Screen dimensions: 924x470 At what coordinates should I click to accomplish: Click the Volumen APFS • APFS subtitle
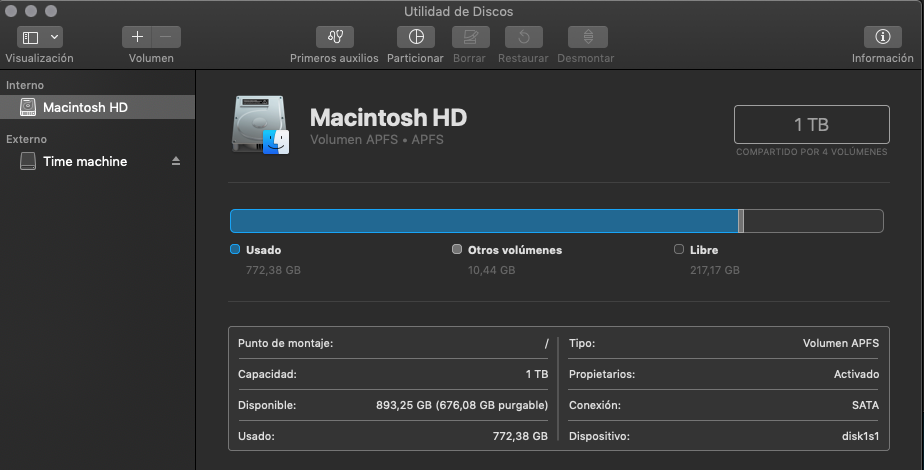(x=377, y=140)
